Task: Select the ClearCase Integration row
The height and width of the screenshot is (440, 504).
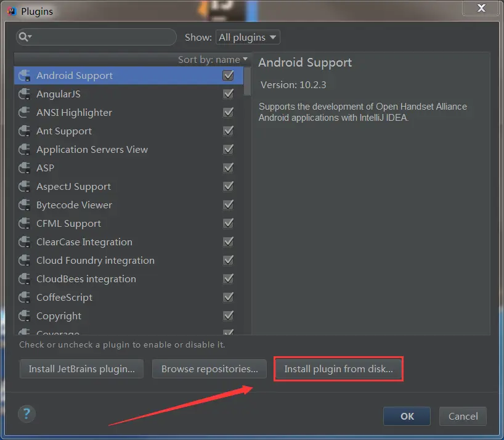Action: click(x=129, y=242)
